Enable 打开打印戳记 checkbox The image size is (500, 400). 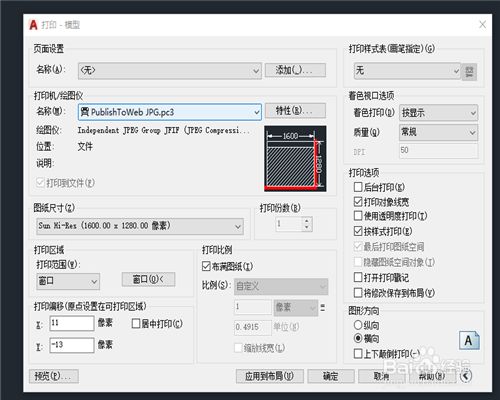tap(358, 277)
